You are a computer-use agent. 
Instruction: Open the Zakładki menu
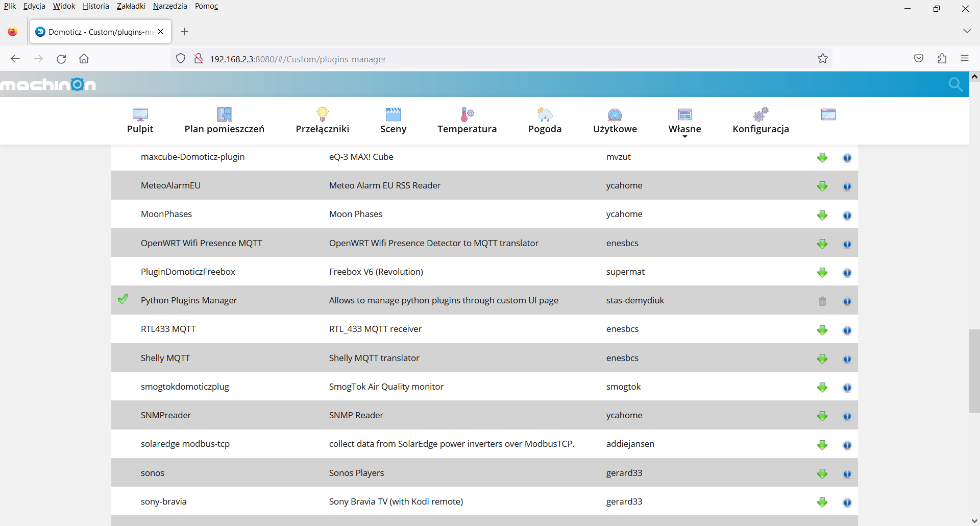tap(131, 6)
